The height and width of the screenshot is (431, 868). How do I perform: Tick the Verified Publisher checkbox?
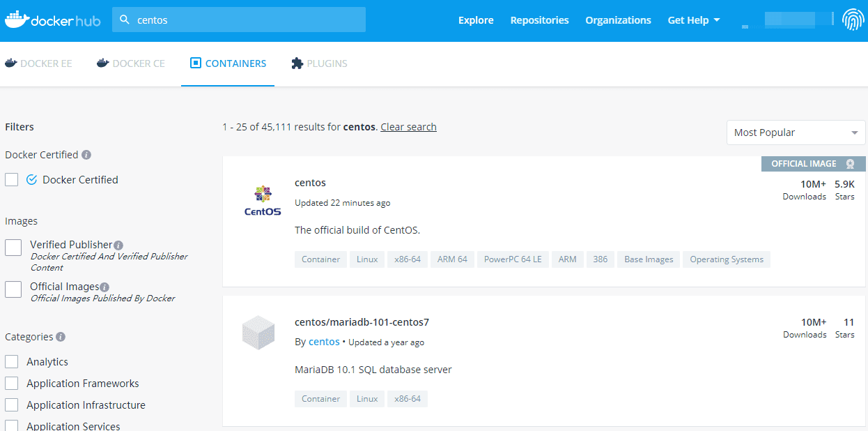pos(13,248)
